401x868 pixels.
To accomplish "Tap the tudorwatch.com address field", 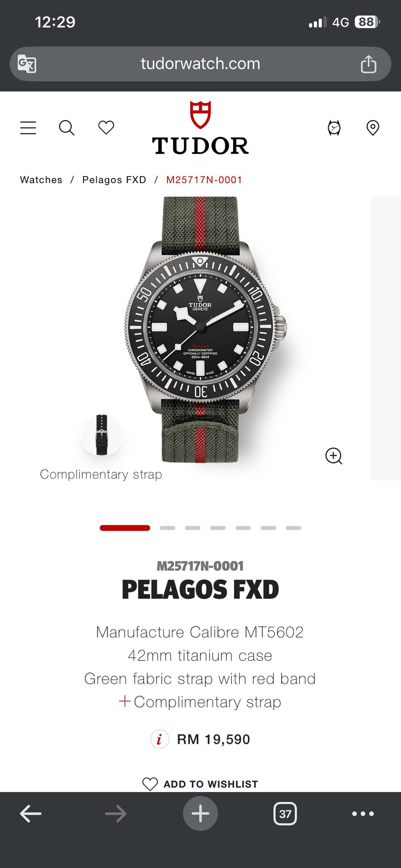I will (200, 64).
